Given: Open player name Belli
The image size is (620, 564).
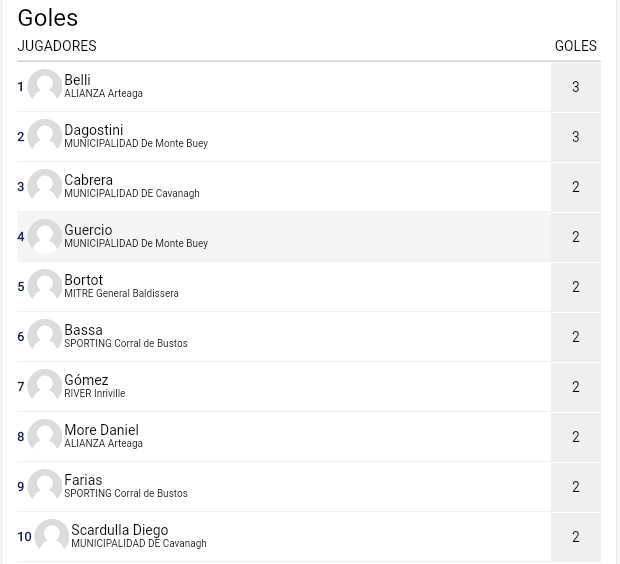Looking at the screenshot, I should point(78,80).
